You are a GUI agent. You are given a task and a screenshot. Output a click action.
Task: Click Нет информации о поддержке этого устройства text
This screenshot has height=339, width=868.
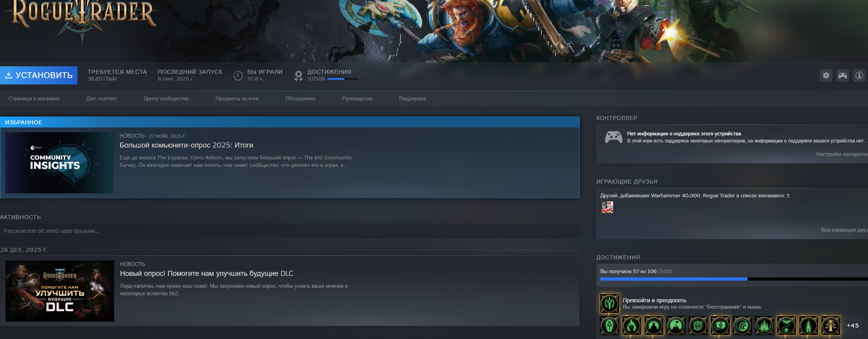tap(684, 134)
